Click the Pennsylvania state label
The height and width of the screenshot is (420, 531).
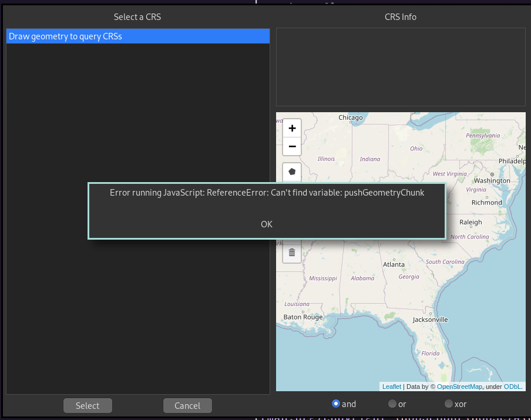(483, 136)
